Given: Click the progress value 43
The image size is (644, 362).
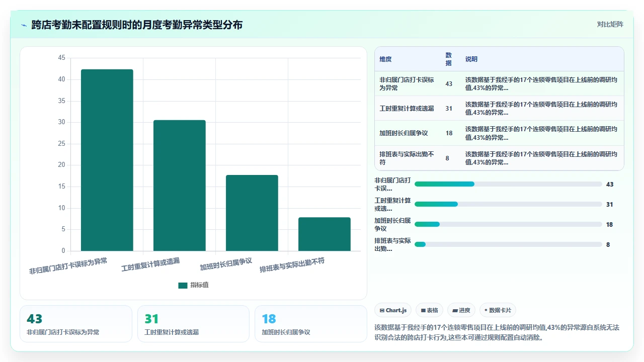Looking at the screenshot, I should [x=610, y=185].
